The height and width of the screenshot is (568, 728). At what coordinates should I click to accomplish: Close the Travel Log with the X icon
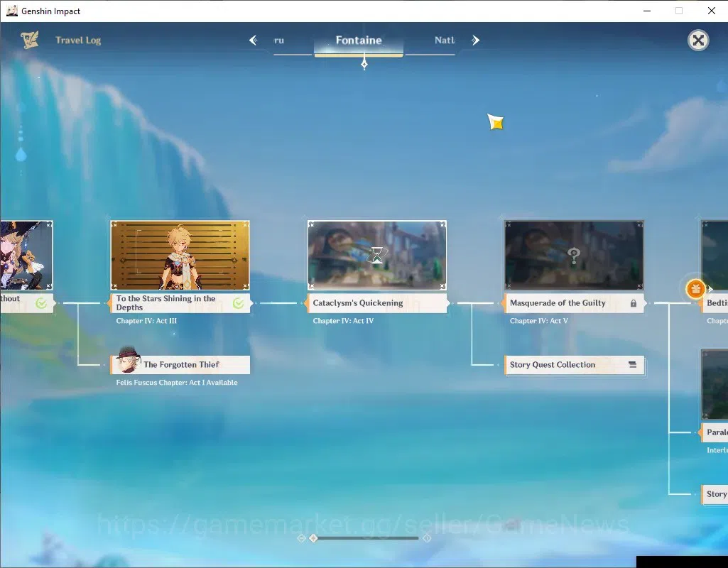tap(698, 40)
